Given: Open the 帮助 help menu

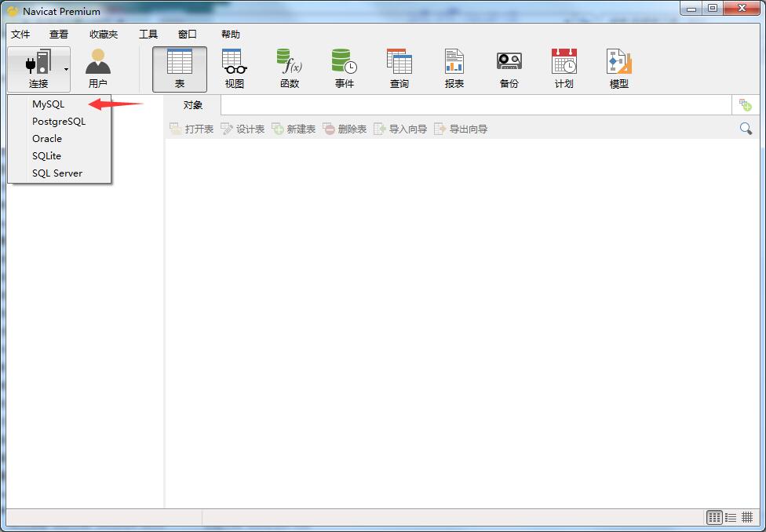Looking at the screenshot, I should (x=231, y=35).
